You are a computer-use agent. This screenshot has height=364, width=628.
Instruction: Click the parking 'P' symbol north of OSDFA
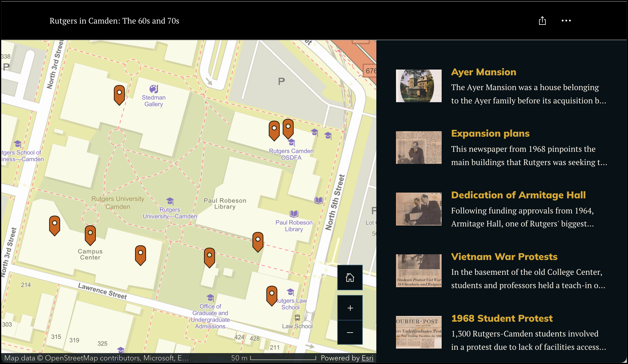(281, 81)
